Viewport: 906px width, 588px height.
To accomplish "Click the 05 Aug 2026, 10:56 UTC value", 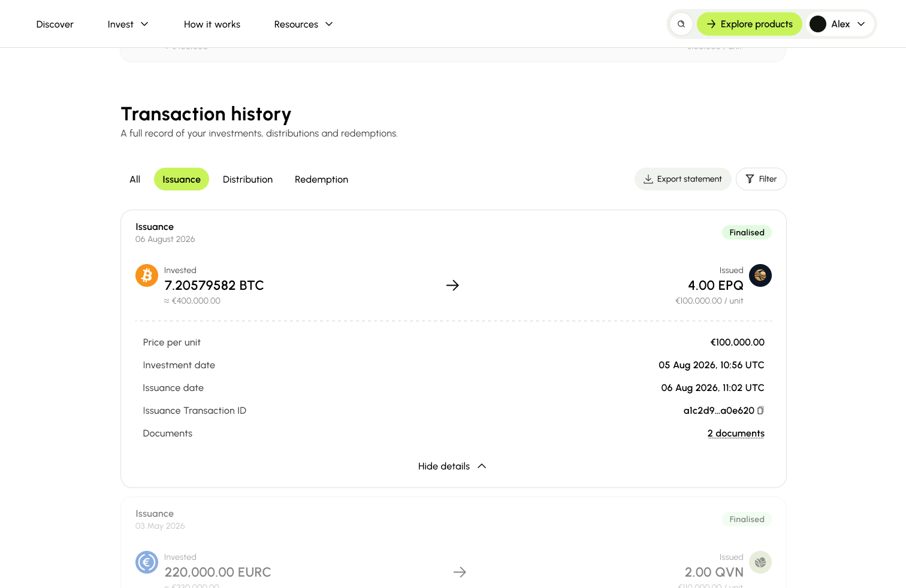I will (711, 365).
